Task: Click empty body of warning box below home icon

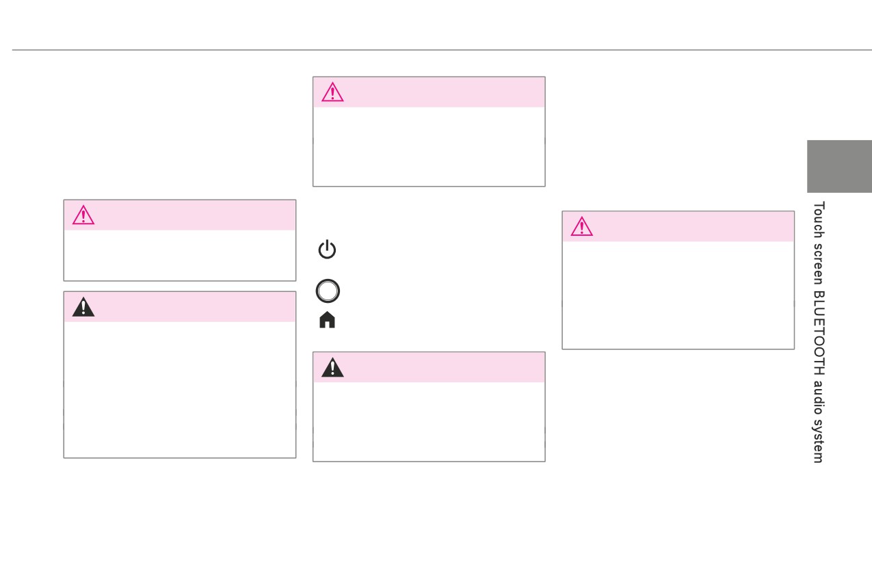Action: point(429,421)
